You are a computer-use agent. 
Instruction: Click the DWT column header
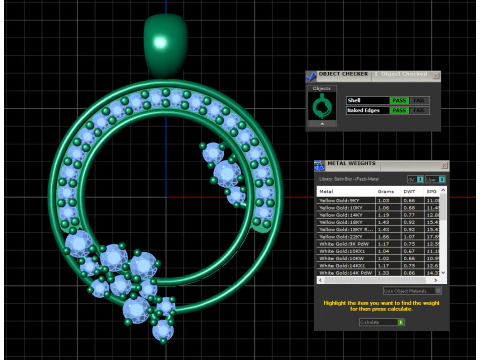click(412, 192)
